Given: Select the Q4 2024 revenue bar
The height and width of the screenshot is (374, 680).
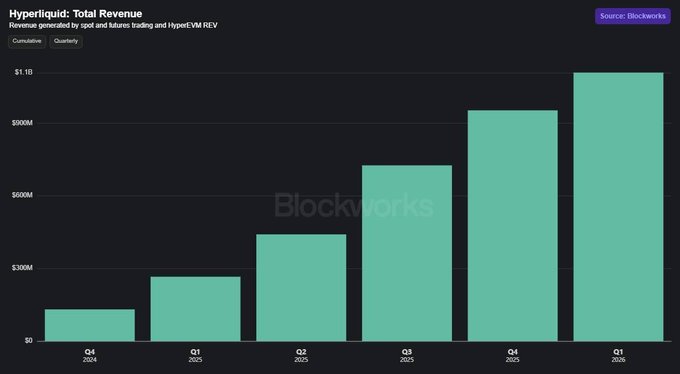Looking at the screenshot, I should click(90, 325).
